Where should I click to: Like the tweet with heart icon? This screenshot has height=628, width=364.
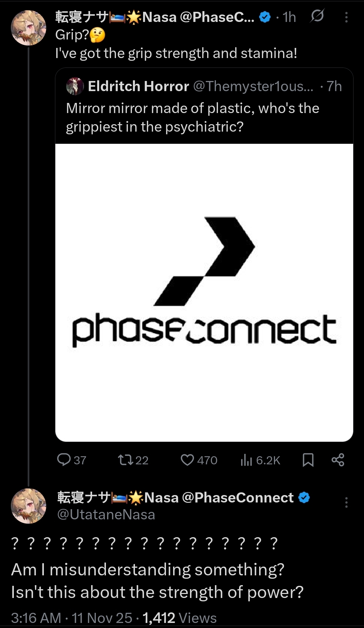[187, 460]
